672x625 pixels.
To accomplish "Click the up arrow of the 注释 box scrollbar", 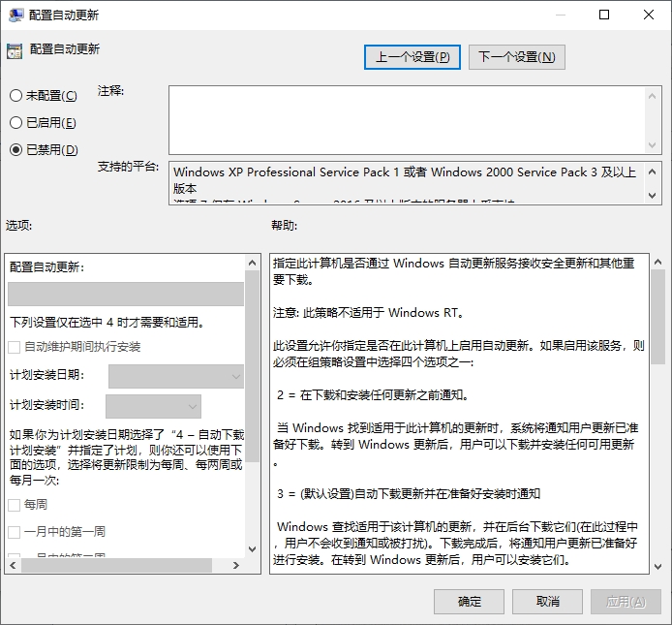I will [x=655, y=94].
